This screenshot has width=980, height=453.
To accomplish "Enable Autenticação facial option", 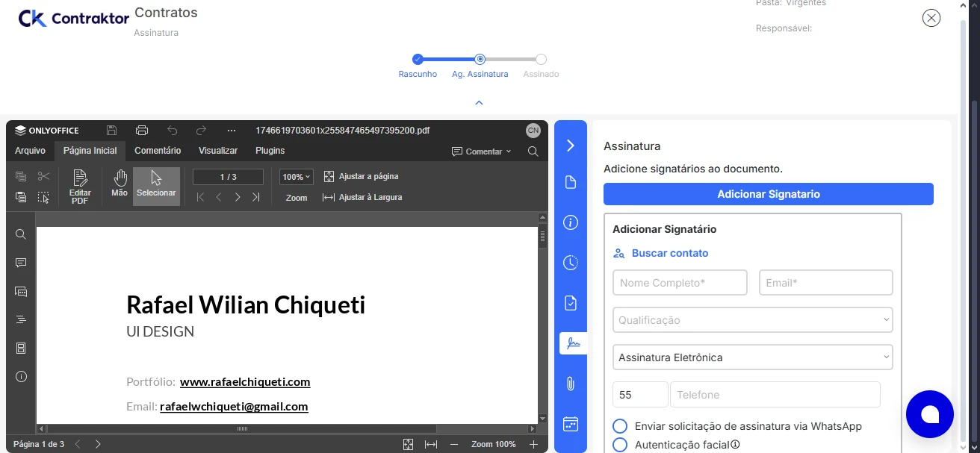I will 619,445.
